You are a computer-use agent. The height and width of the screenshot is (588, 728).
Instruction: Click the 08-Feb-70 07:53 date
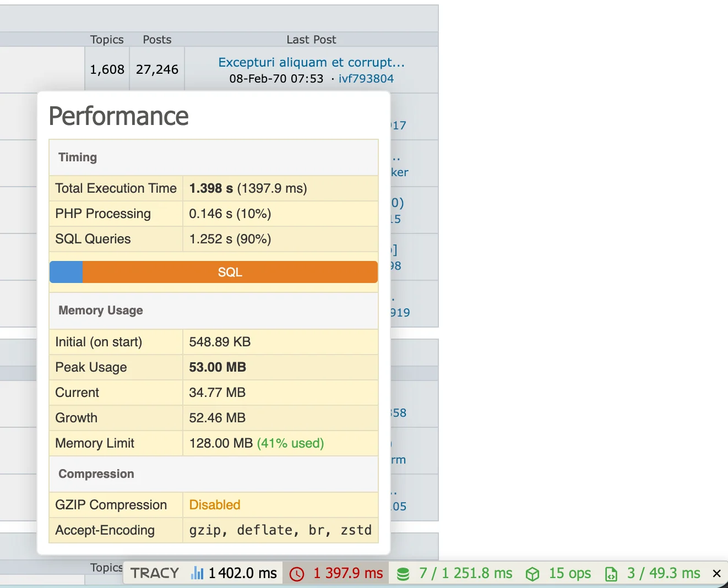(276, 79)
